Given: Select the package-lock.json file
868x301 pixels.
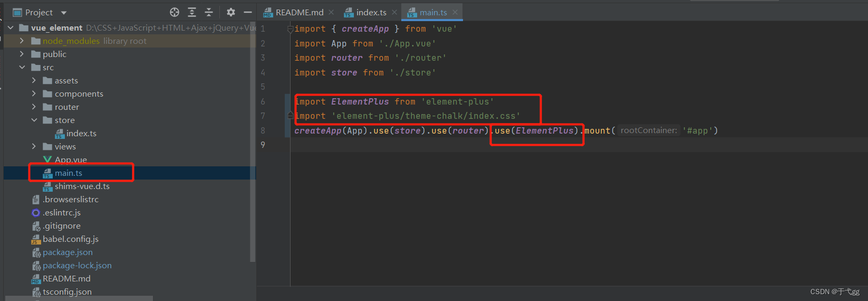Looking at the screenshot, I should click(130, 265).
